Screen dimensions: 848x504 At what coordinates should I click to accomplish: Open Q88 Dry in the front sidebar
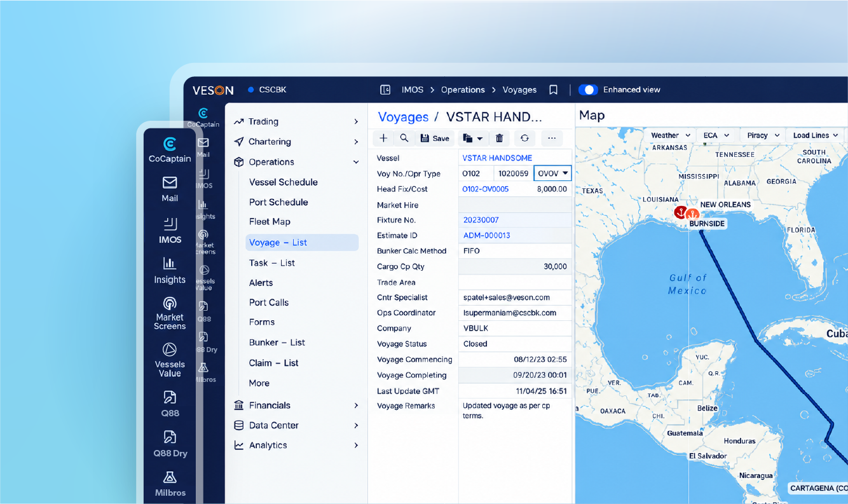point(170,444)
